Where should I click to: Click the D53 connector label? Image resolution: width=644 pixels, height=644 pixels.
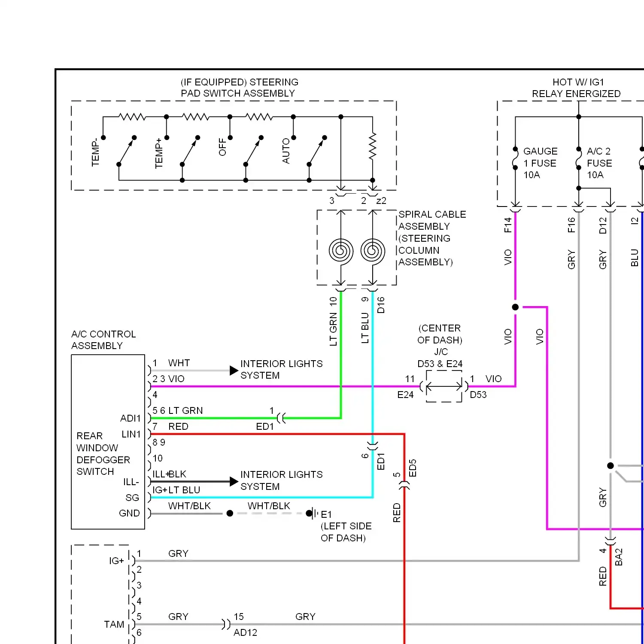(x=478, y=395)
